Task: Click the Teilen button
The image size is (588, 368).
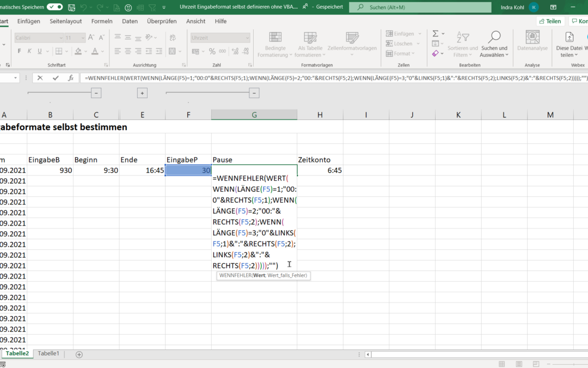Action: pyautogui.click(x=549, y=21)
